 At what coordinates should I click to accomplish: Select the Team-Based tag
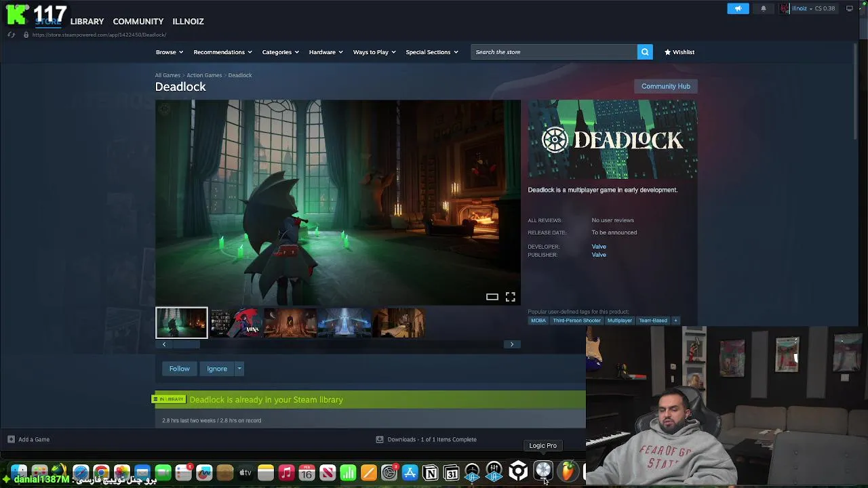tap(653, 321)
